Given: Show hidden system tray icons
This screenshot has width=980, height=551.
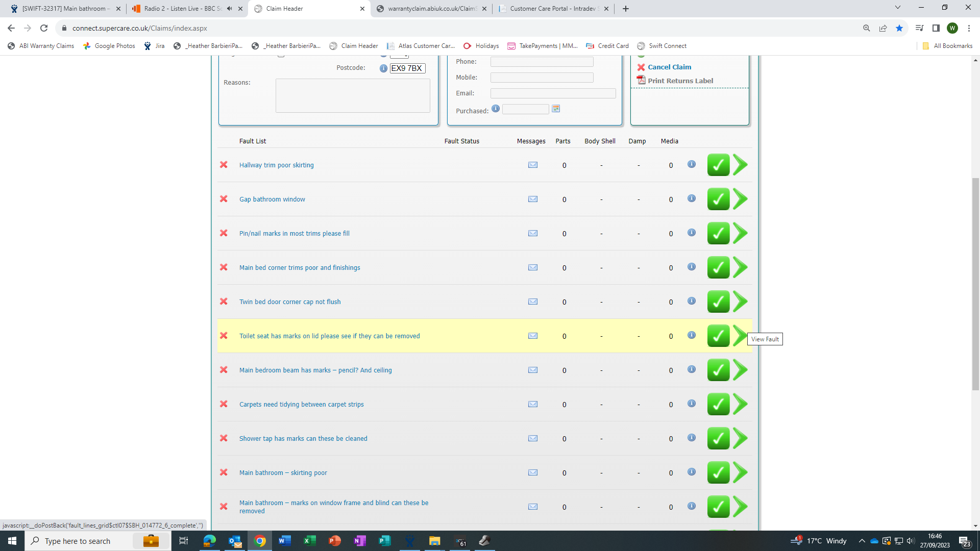Looking at the screenshot, I should 862,541.
